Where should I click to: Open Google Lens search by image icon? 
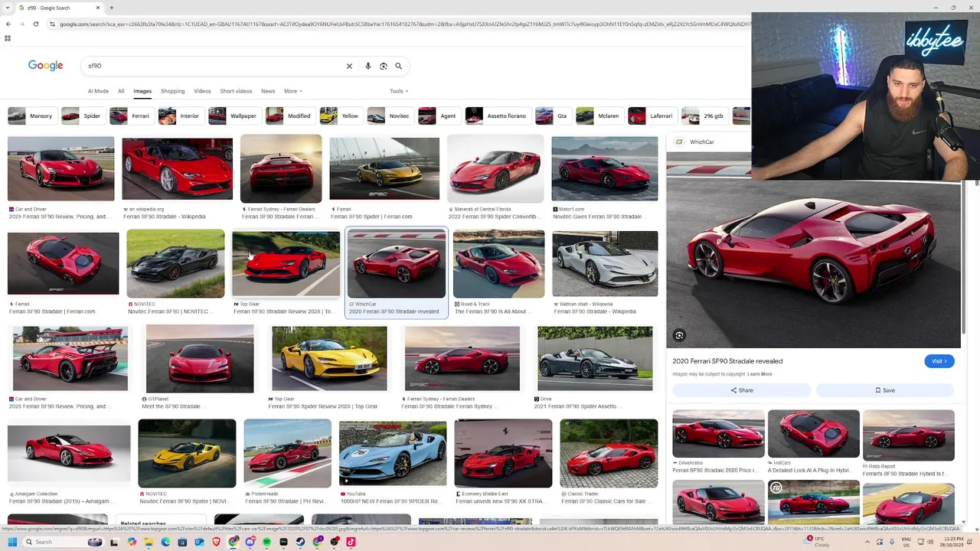(x=384, y=66)
